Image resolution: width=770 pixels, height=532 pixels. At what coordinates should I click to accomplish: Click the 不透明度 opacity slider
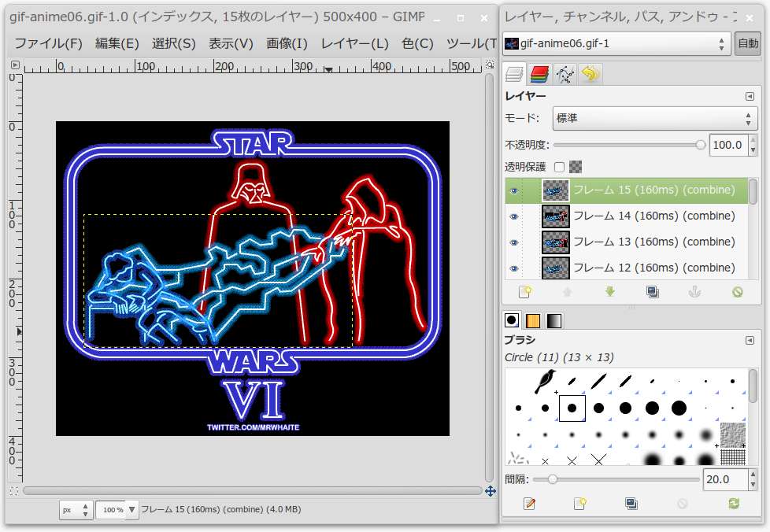tap(630, 145)
